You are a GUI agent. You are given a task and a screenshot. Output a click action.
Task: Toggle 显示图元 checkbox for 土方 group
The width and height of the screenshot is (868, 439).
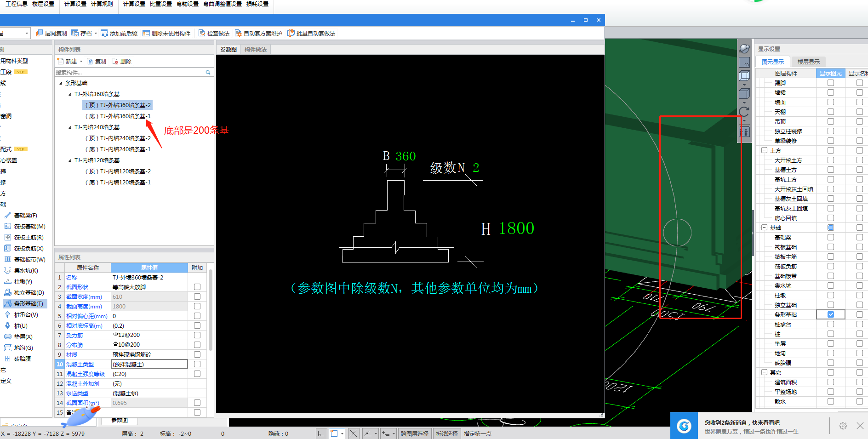pyautogui.click(x=831, y=150)
